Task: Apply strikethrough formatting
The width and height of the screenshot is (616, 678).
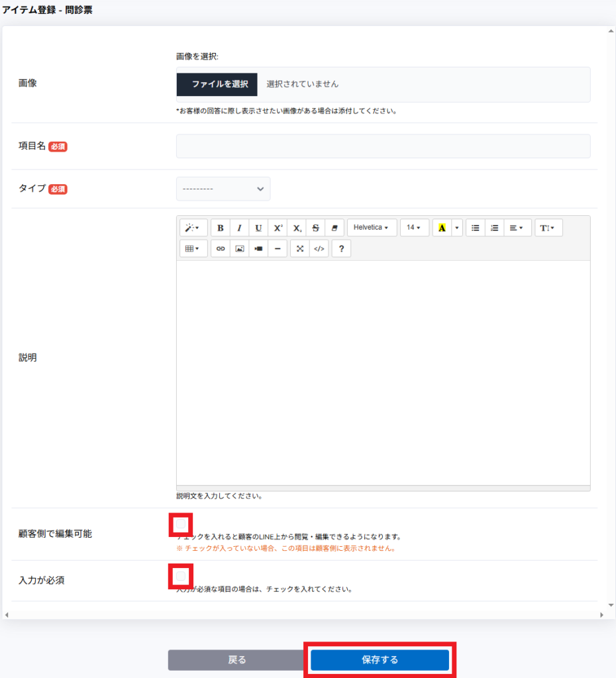Action: click(x=315, y=228)
